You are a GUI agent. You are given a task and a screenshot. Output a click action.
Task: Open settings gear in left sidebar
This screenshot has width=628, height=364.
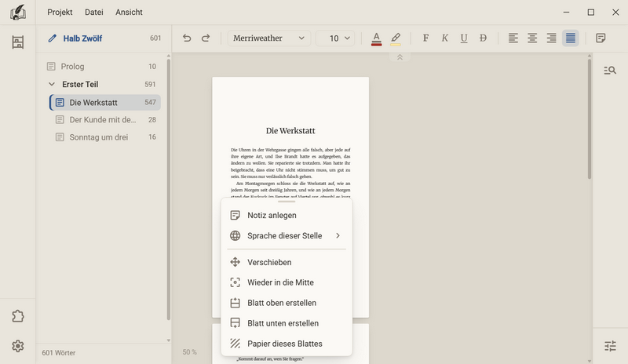click(x=17, y=346)
